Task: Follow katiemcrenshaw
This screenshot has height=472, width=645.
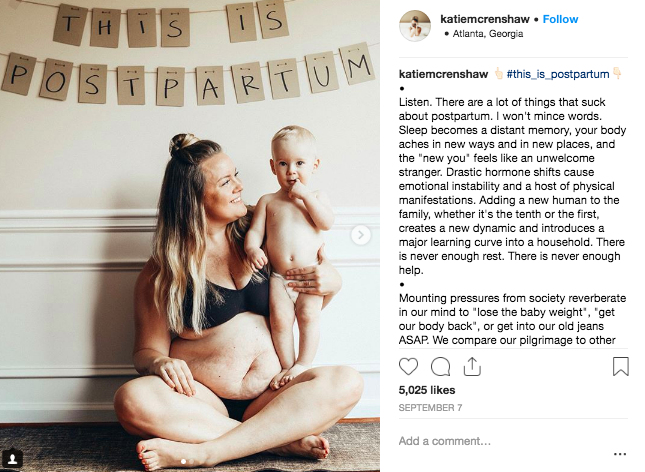Action: click(560, 19)
